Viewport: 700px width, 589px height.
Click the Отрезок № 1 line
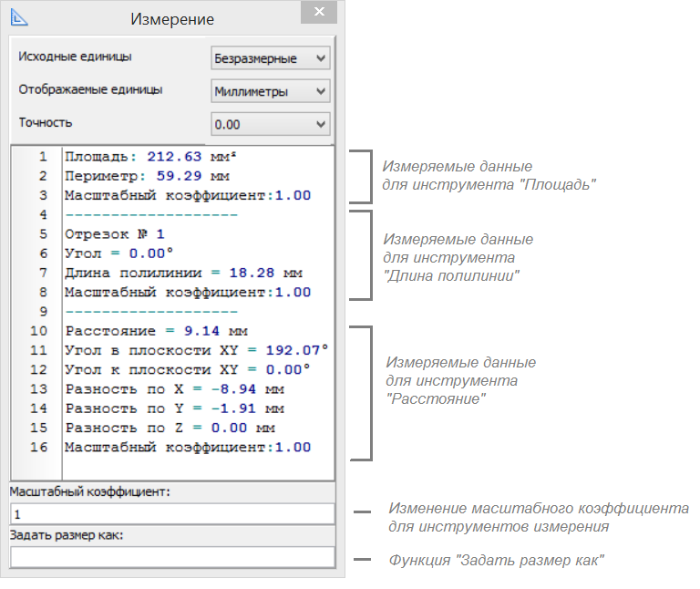(x=115, y=234)
